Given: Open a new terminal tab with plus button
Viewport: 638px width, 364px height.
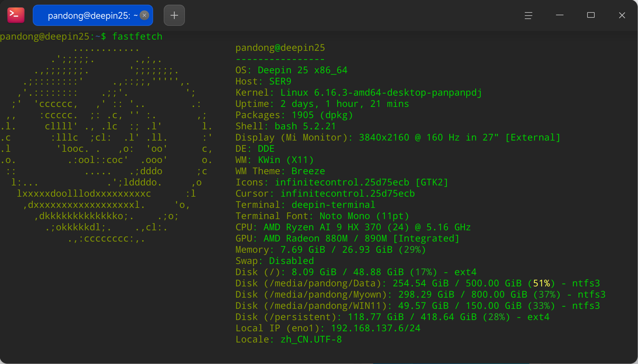Looking at the screenshot, I should 174,15.
